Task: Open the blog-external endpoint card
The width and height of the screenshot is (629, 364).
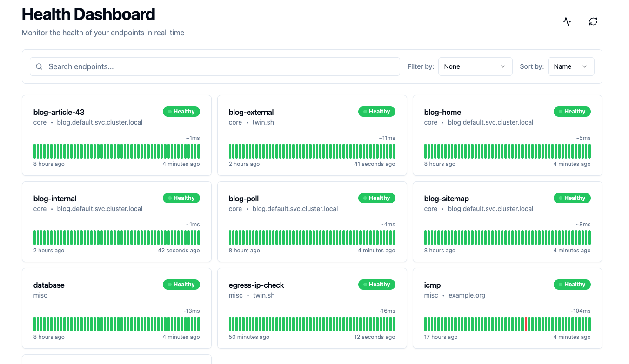Action: pos(251,112)
